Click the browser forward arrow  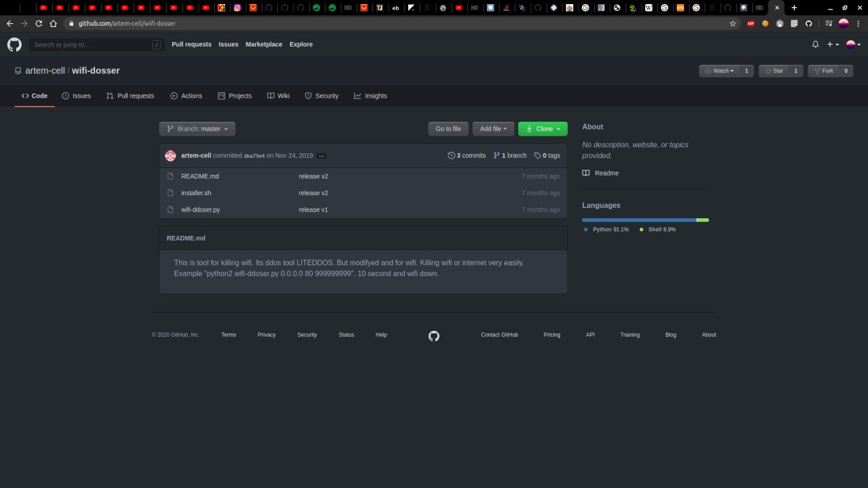click(24, 23)
